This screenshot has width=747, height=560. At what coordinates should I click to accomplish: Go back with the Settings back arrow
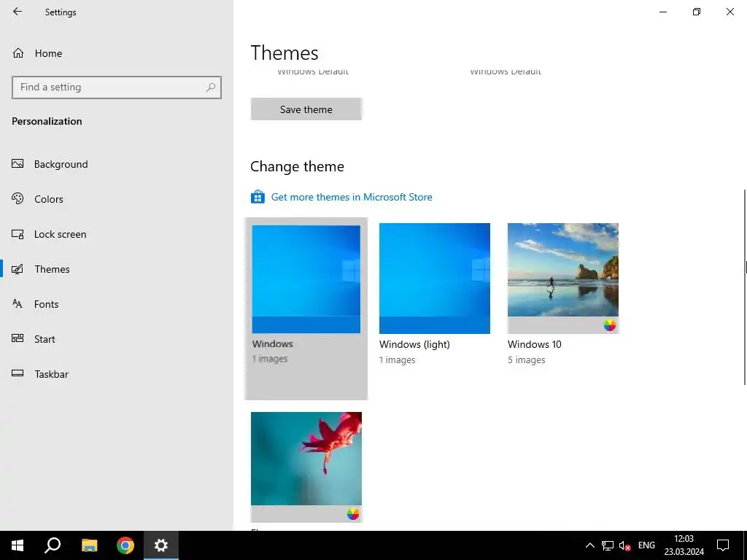(18, 12)
